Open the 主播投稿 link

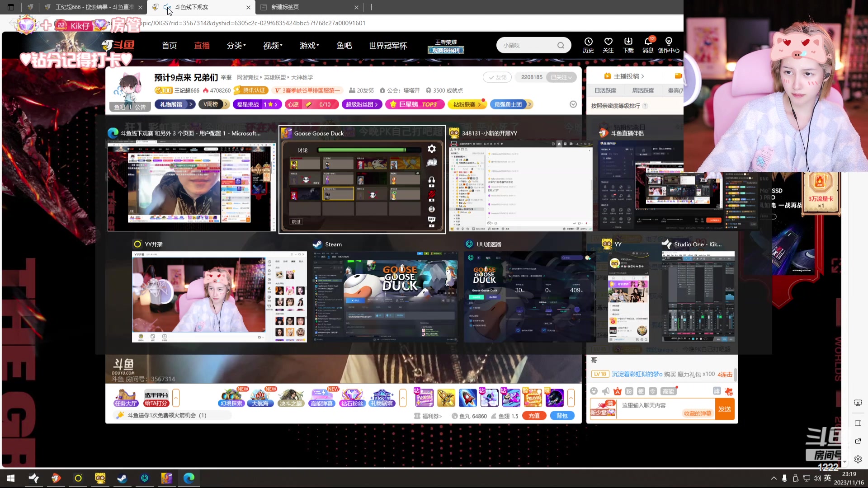[624, 76]
